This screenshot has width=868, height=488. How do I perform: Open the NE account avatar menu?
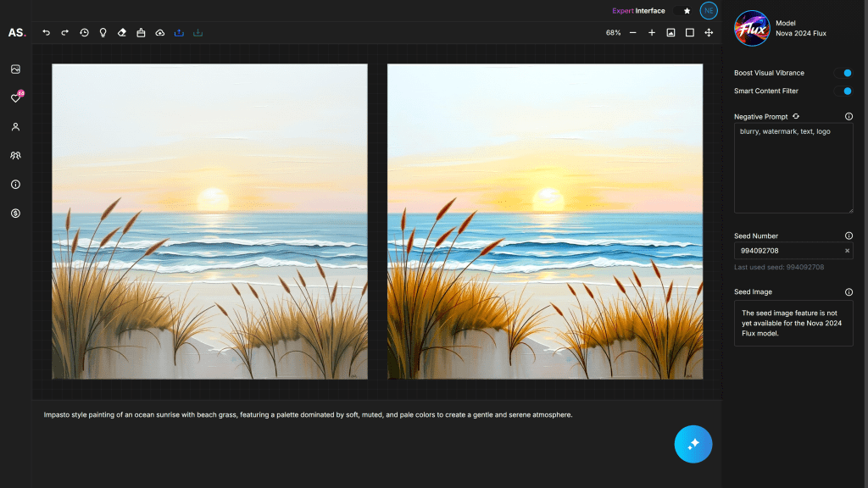click(x=709, y=11)
